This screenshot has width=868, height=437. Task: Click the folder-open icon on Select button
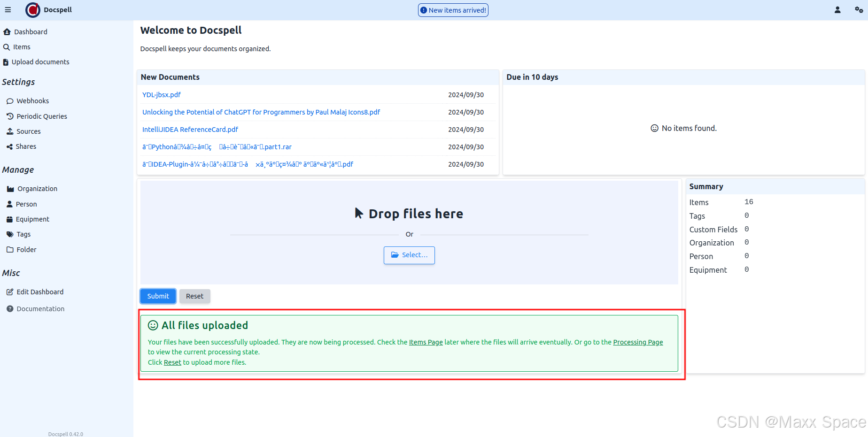395,255
